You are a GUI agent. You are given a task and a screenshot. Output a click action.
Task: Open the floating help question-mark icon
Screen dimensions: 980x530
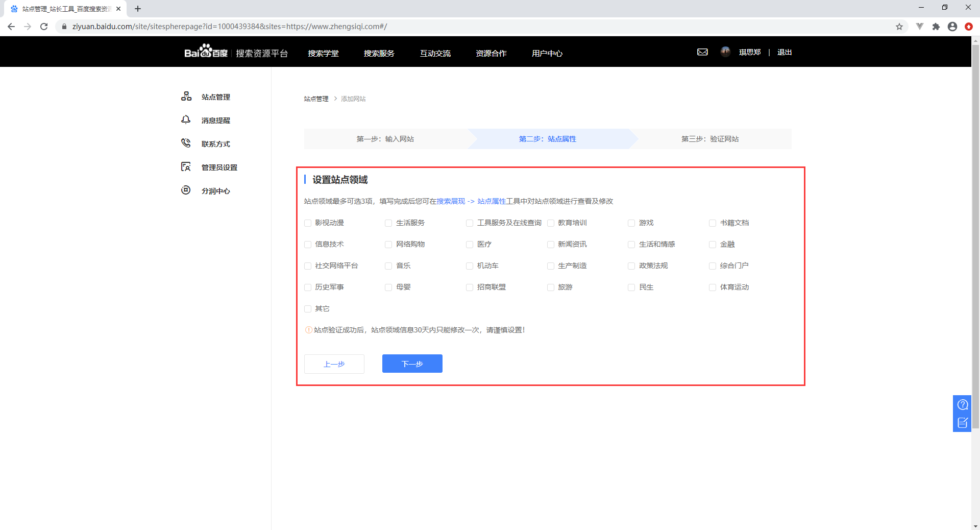tap(963, 404)
